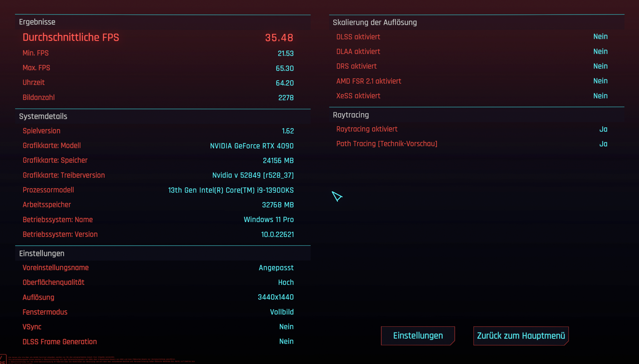Click the NVIDIA GeForce RTX 4090 text
639x364 pixels.
(x=252, y=146)
